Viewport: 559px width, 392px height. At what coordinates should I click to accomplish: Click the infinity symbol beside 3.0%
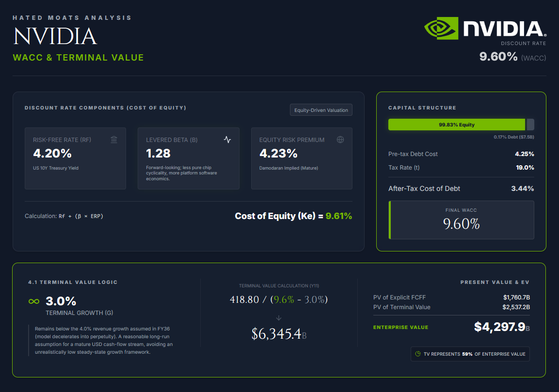pyautogui.click(x=34, y=301)
